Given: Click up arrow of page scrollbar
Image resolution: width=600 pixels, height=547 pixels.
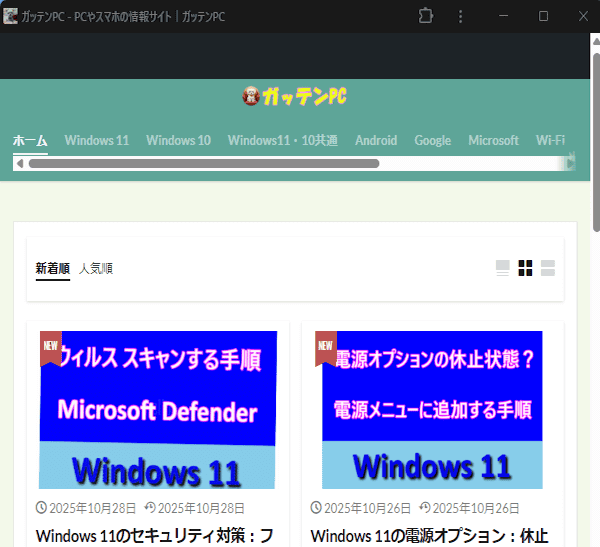Looking at the screenshot, I should click(x=596, y=41).
